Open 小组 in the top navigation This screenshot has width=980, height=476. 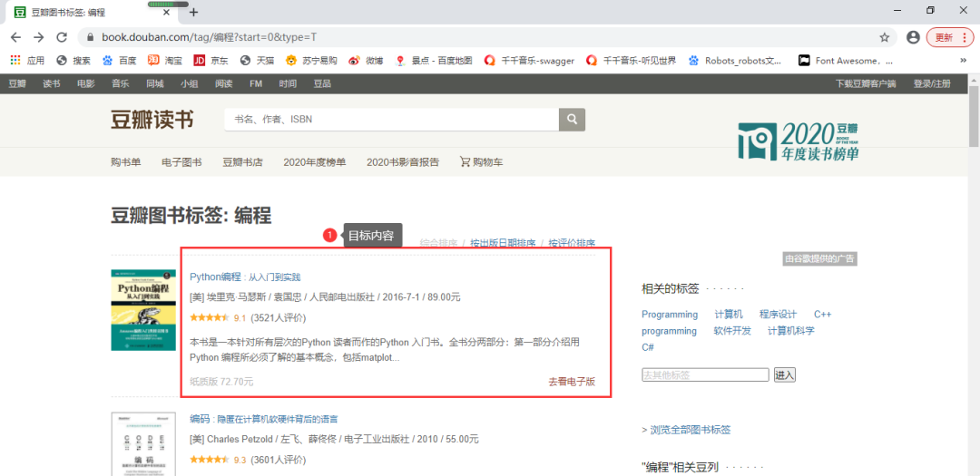[x=190, y=83]
